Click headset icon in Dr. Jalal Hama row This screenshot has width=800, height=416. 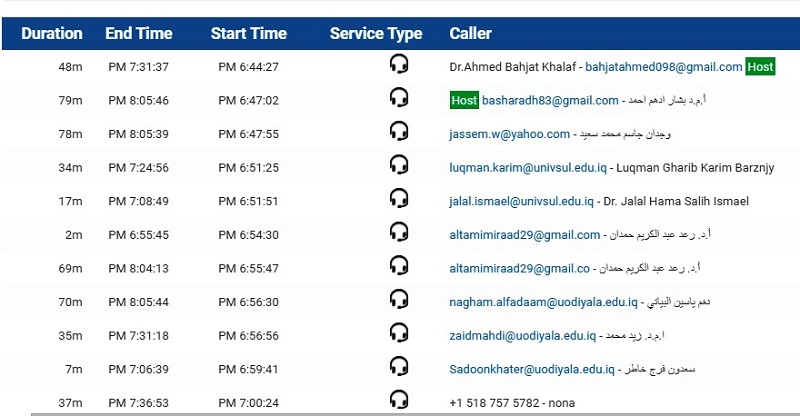coord(399,199)
